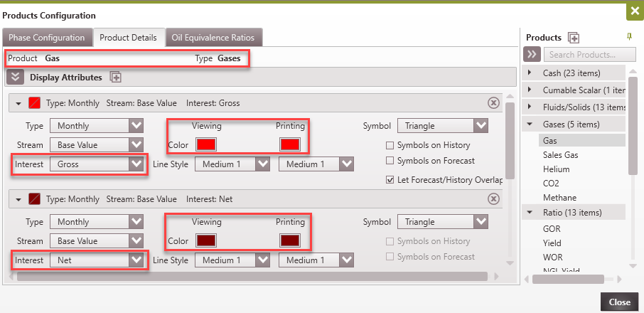The image size is (644, 313).
Task: Select Helium product
Action: coord(556,169)
